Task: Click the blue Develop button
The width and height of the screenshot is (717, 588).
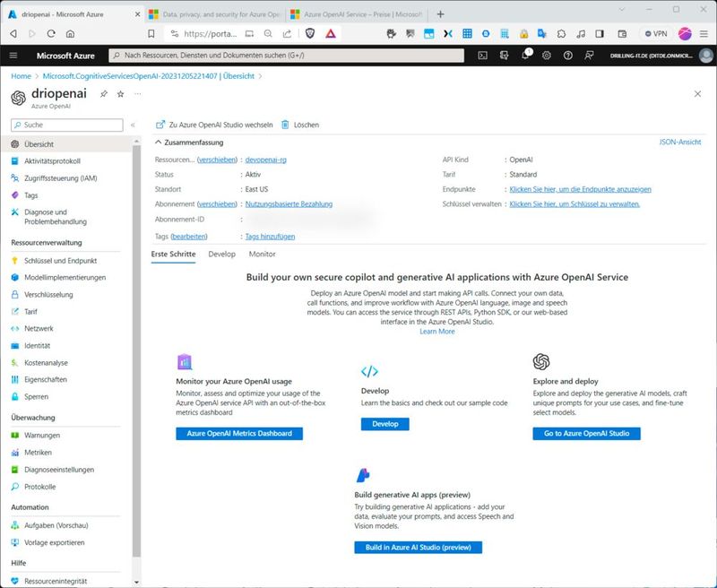Action: [385, 424]
